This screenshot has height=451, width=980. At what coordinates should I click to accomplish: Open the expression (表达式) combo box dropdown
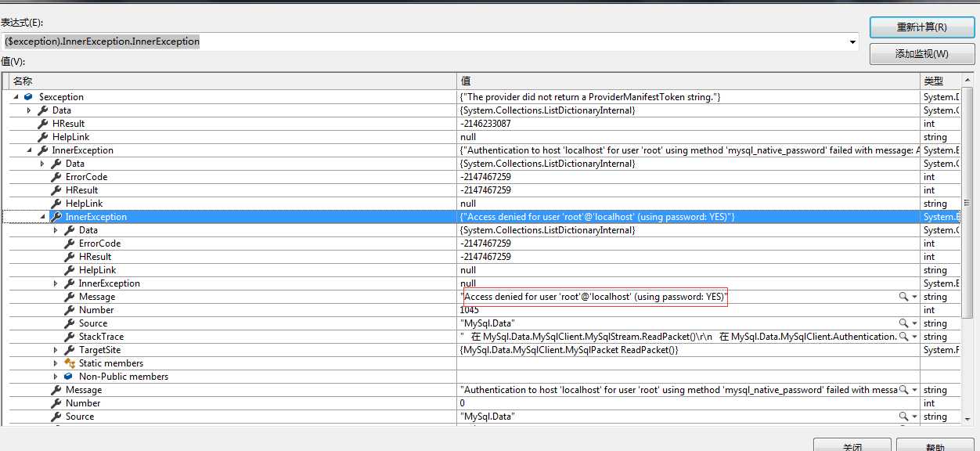tap(853, 41)
